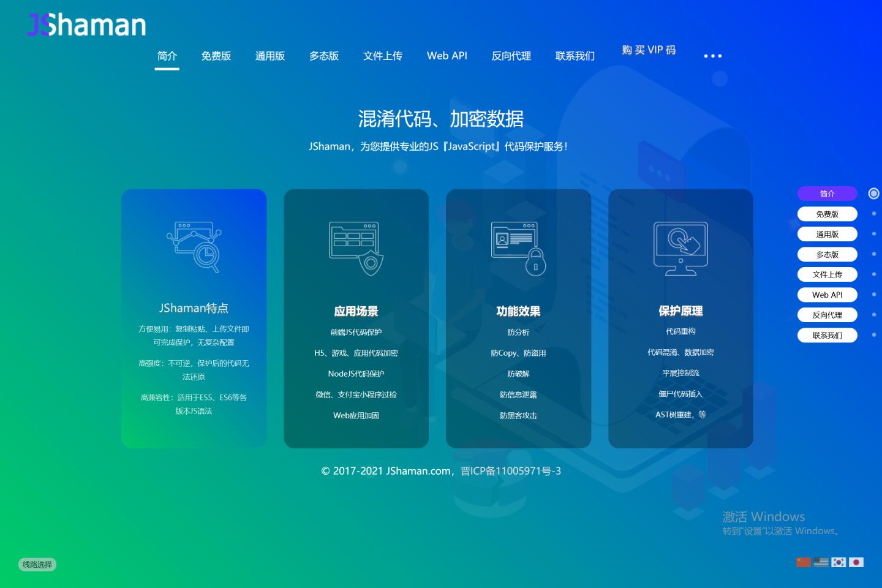Select 多态版 in top navigation

[x=324, y=56]
